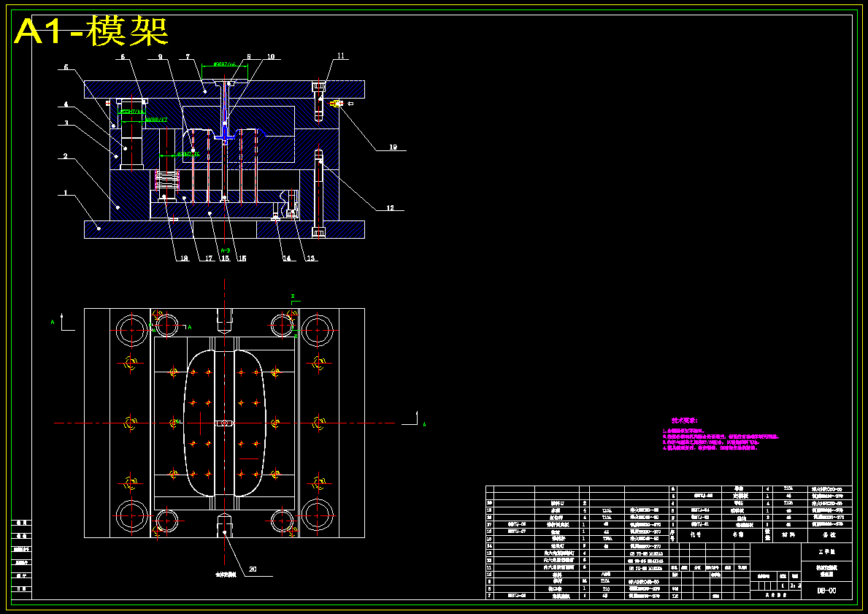Click the green H7/e6 dimension above the sprue

click(224, 65)
